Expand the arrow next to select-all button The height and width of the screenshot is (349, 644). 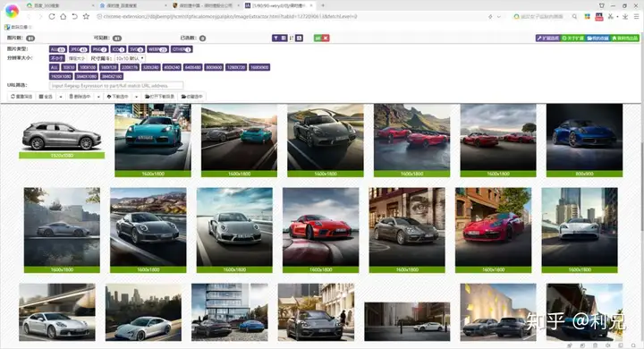point(61,97)
